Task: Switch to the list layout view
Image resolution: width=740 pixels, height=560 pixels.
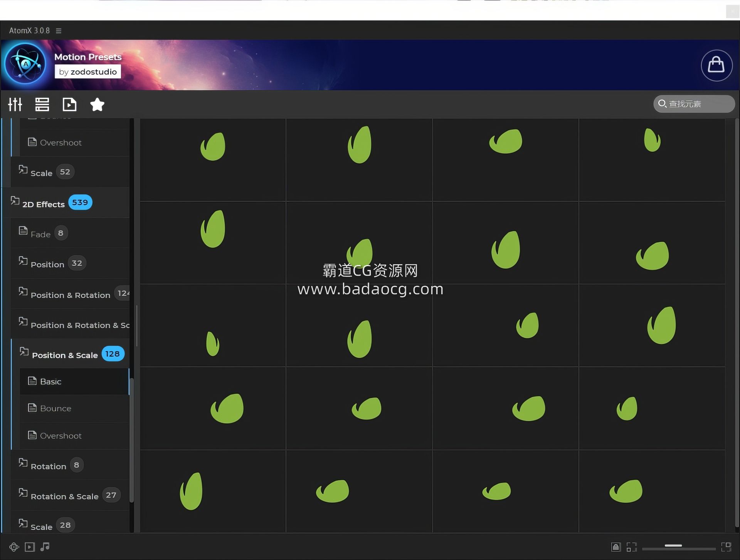Action: (42, 104)
